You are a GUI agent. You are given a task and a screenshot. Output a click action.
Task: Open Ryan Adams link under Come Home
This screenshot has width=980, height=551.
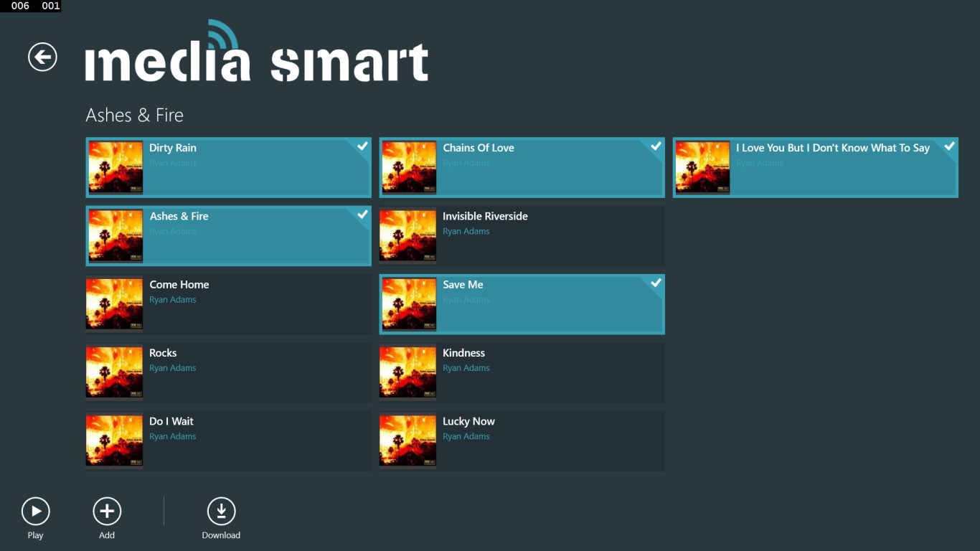(x=173, y=299)
